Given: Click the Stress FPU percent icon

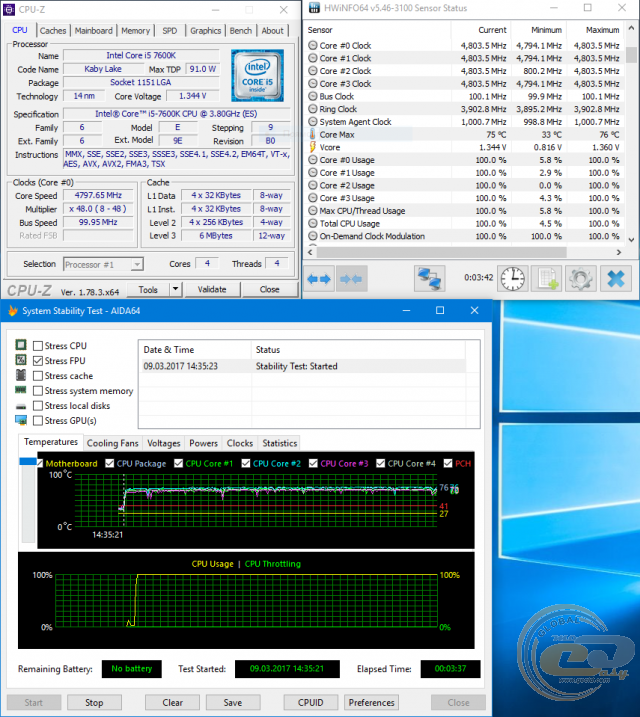Looking at the screenshot, I should [21, 360].
